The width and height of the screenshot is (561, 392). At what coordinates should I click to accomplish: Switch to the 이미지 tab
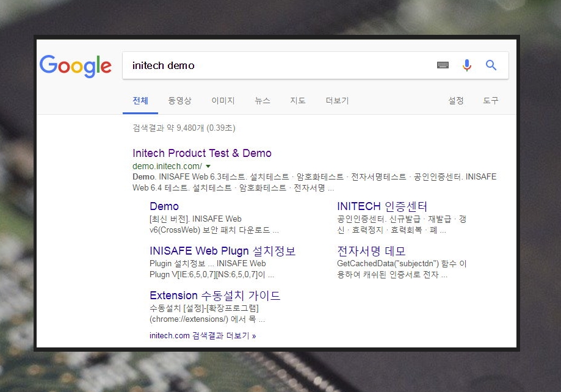[x=223, y=101]
